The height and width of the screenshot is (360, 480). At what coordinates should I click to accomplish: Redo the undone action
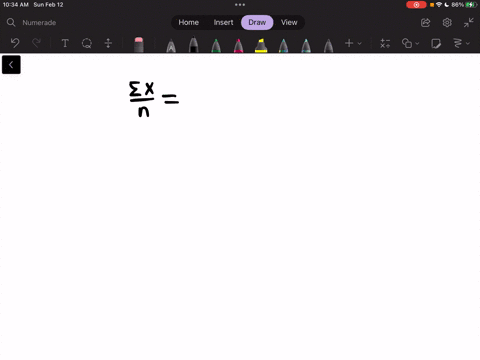click(x=36, y=43)
